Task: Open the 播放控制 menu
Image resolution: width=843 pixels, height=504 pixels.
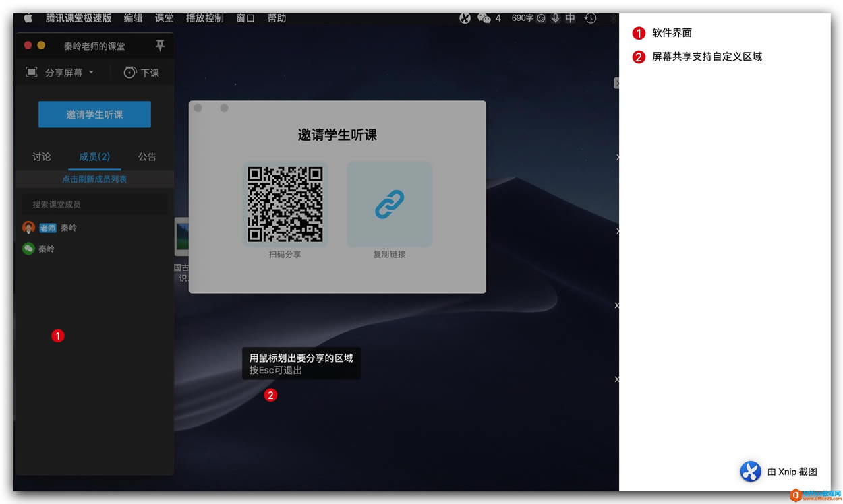Action: pyautogui.click(x=205, y=18)
